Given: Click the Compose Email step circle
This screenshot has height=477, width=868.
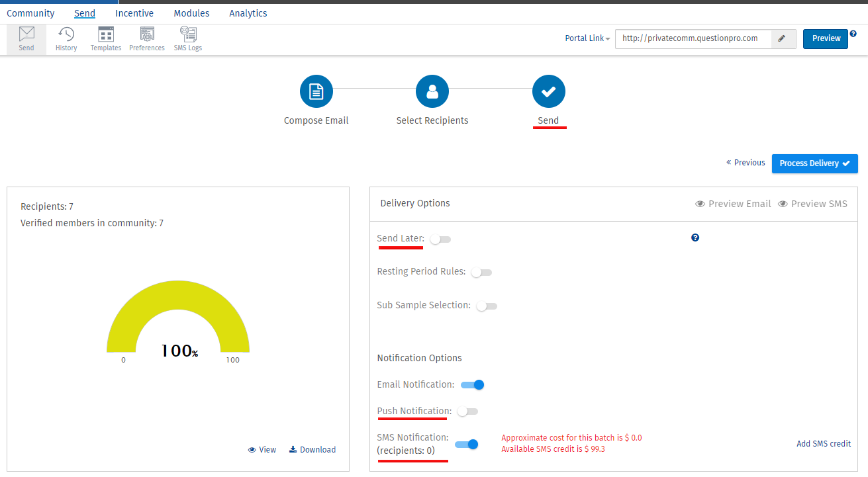Looking at the screenshot, I should 316,92.
